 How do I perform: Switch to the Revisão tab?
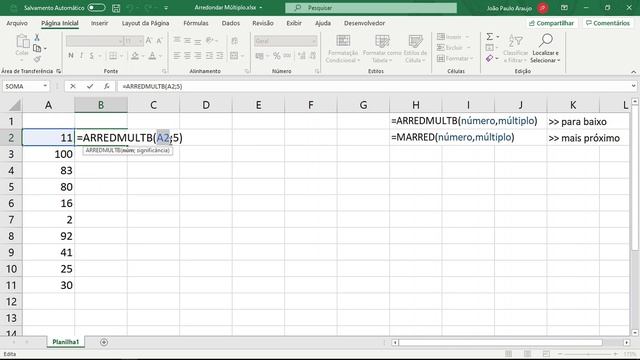point(263,23)
